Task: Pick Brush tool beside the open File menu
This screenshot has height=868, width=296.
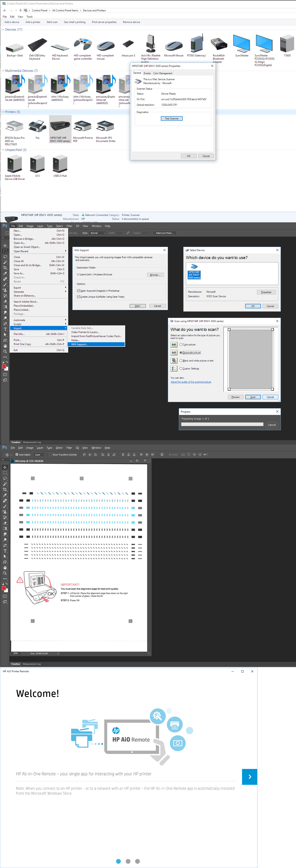Action: 5,284
